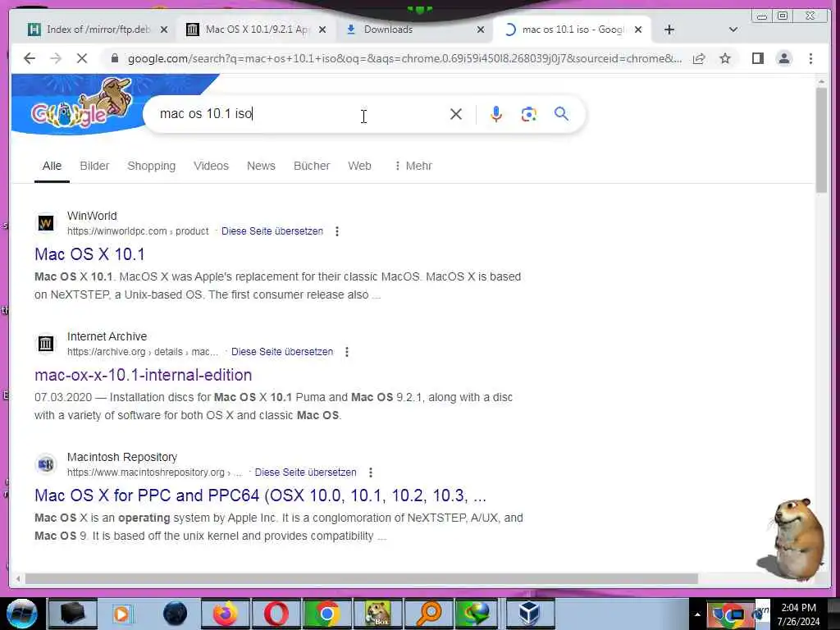Open a new browser tab
Viewport: 840px width, 630px height.
click(669, 30)
